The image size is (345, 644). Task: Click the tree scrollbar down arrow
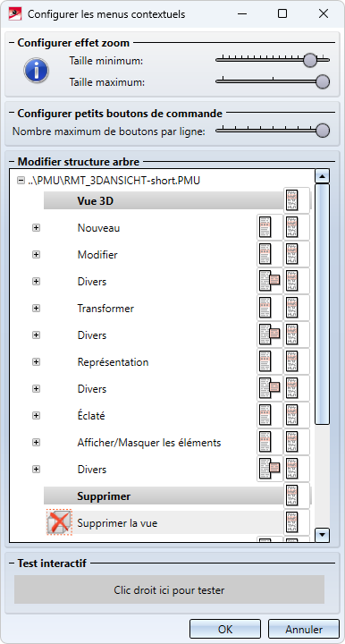coord(322,534)
